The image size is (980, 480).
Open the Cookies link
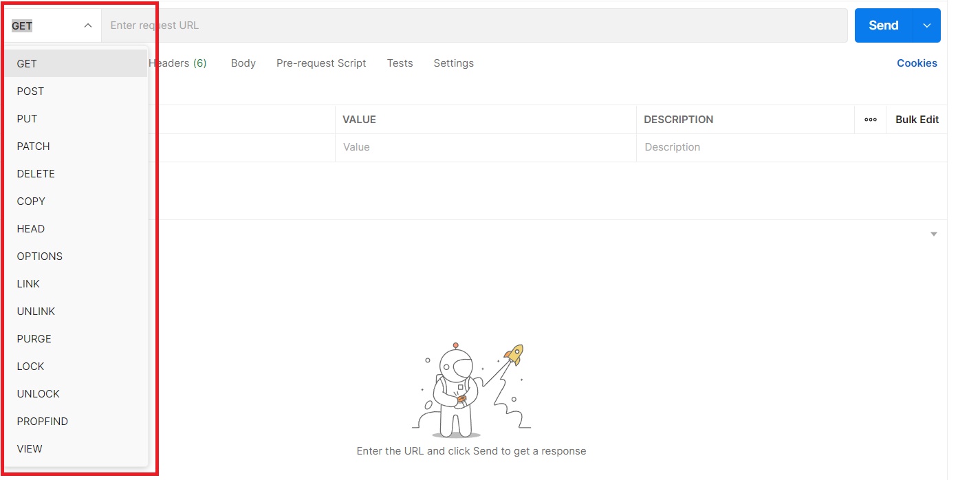[917, 63]
